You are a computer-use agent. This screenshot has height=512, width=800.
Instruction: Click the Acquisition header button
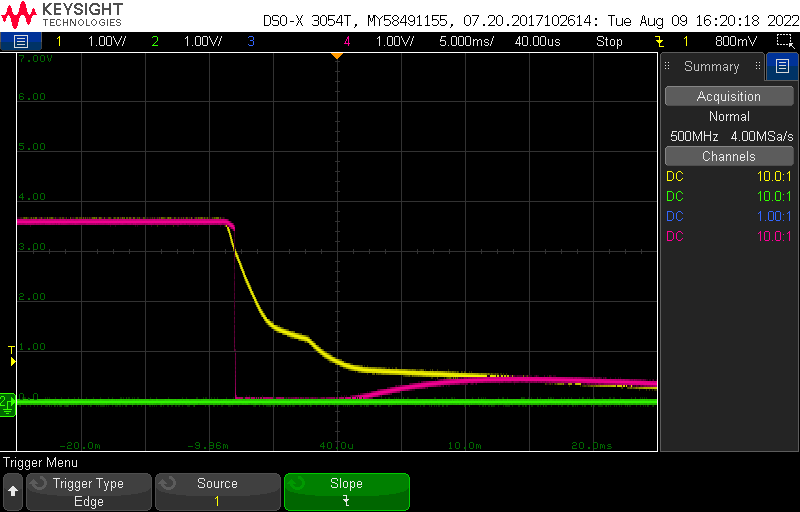[729, 96]
